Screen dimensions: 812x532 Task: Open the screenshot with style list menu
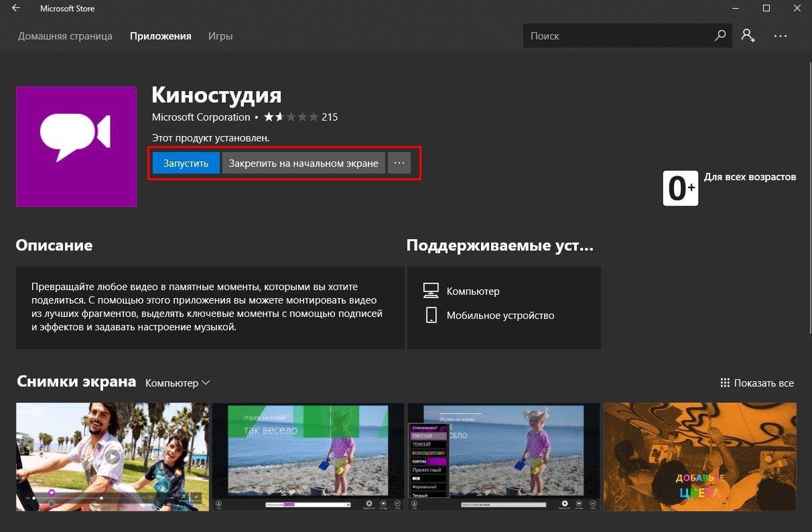(504, 457)
